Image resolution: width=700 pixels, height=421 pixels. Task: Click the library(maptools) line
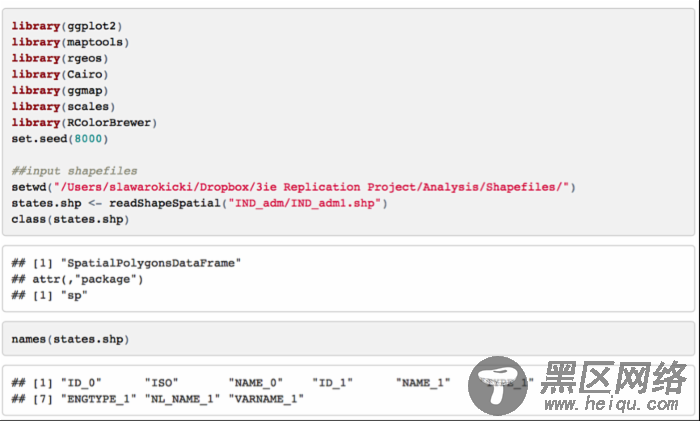pos(70,42)
